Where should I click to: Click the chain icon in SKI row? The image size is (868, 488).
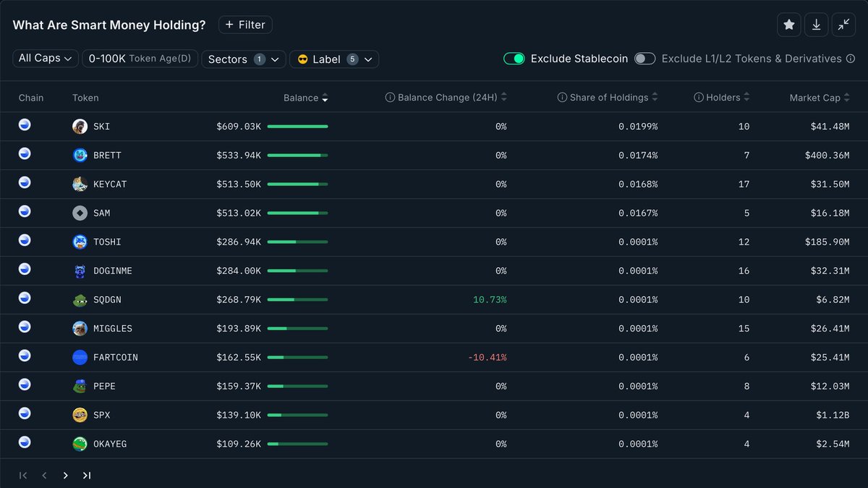point(25,125)
